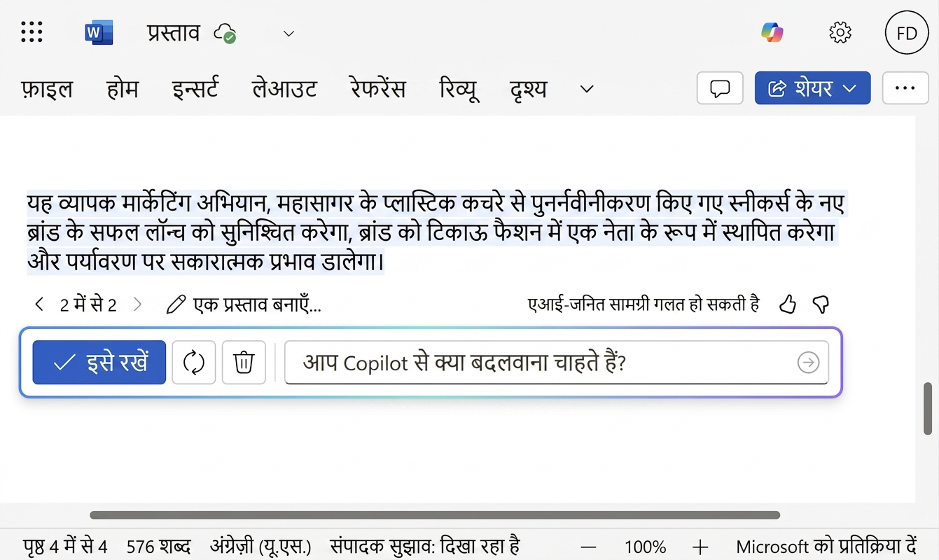Click the प्रस्ताव document title

tap(174, 33)
